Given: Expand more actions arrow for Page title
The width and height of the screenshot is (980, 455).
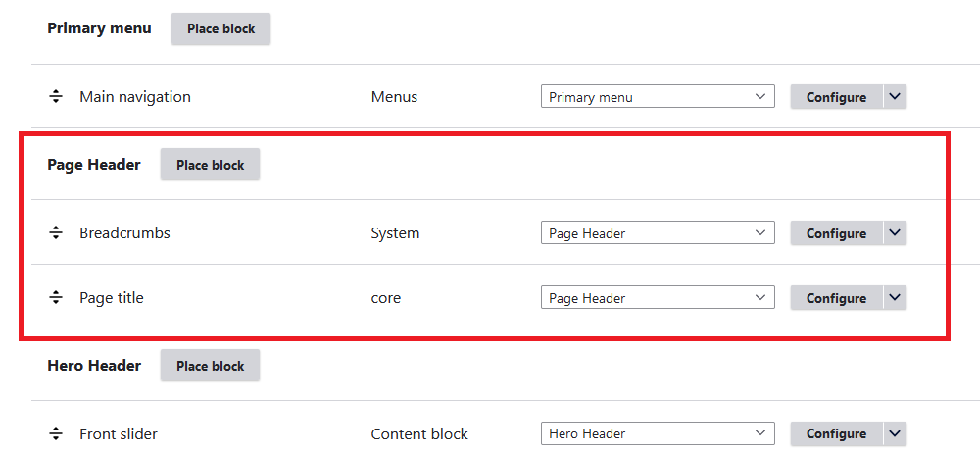Looking at the screenshot, I should coord(896,298).
